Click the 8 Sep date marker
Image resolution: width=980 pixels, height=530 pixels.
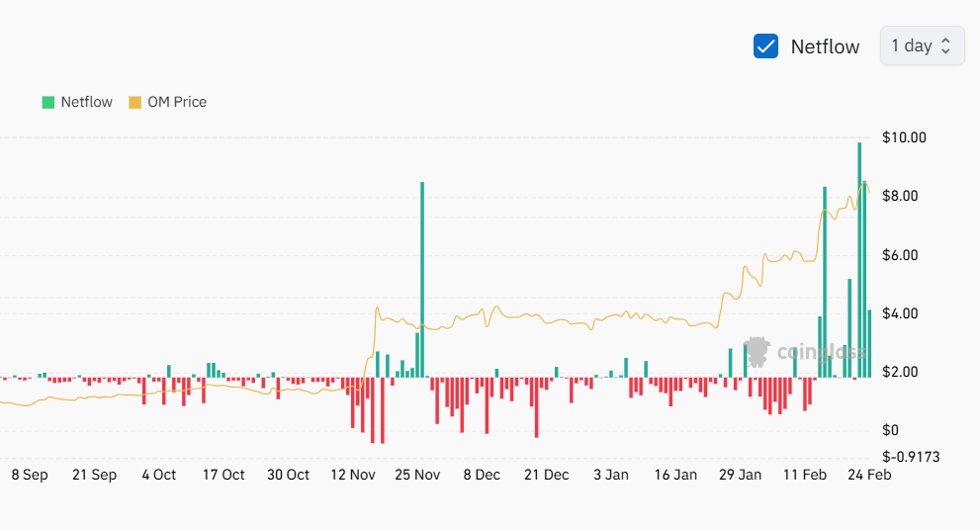(x=30, y=475)
